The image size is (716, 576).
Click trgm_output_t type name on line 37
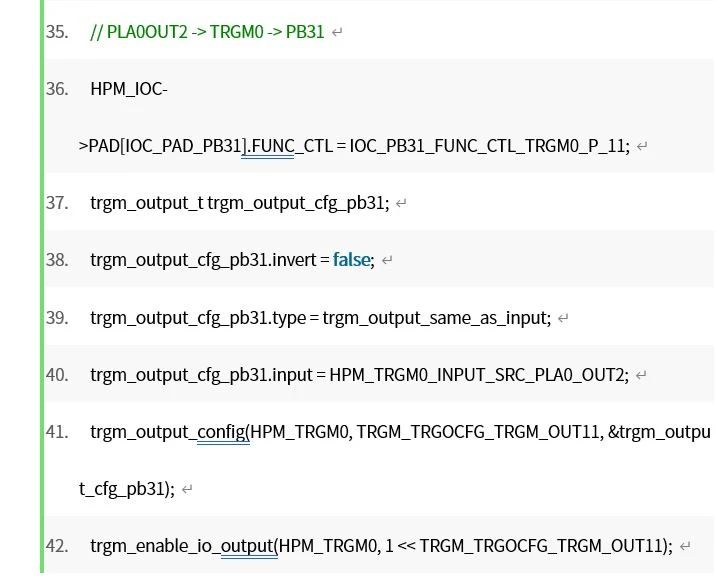click(147, 203)
